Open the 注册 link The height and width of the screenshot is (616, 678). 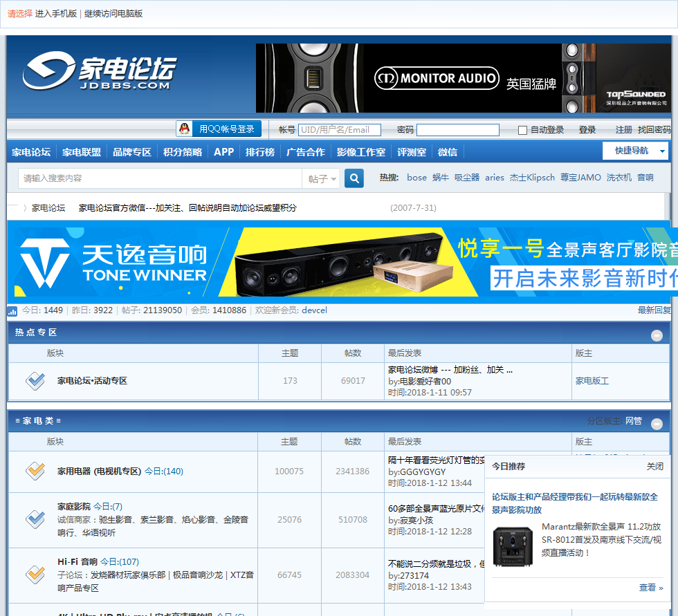pyautogui.click(x=623, y=129)
